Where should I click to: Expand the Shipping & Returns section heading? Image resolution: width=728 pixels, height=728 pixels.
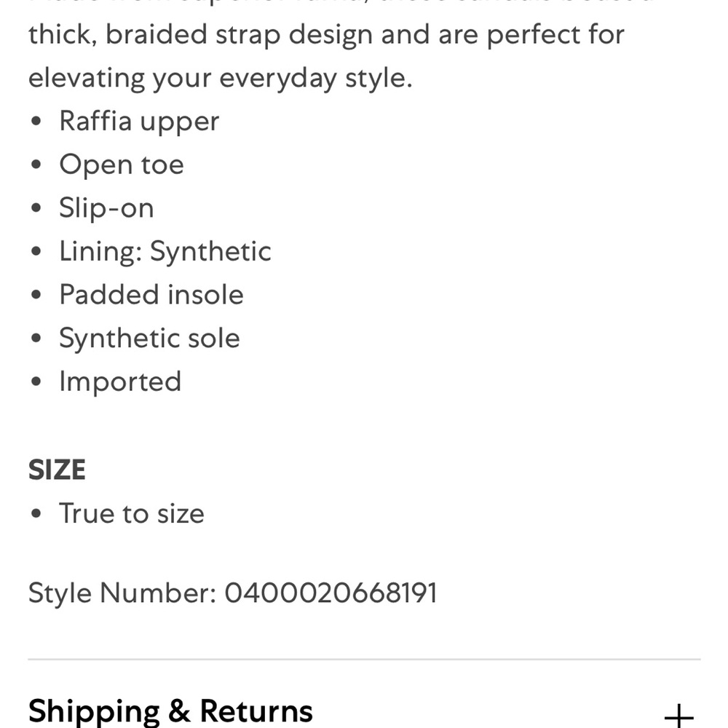coord(170,711)
